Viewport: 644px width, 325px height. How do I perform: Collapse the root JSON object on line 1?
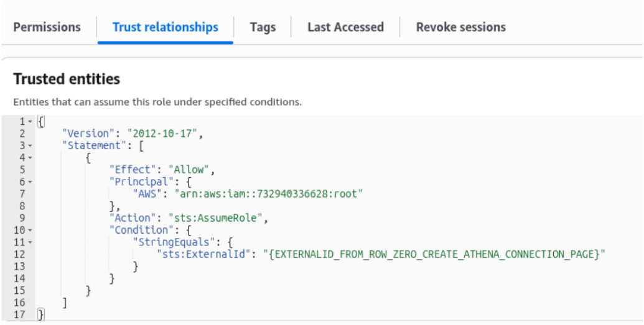click(x=30, y=121)
